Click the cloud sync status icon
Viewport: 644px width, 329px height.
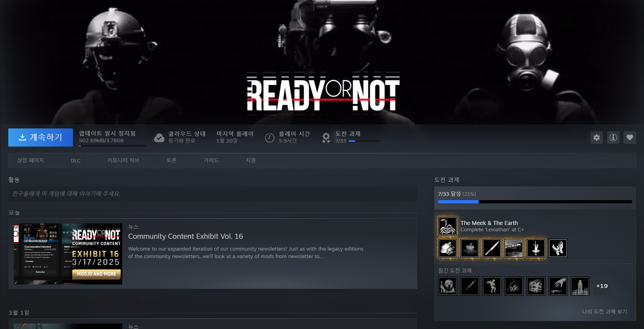(159, 138)
